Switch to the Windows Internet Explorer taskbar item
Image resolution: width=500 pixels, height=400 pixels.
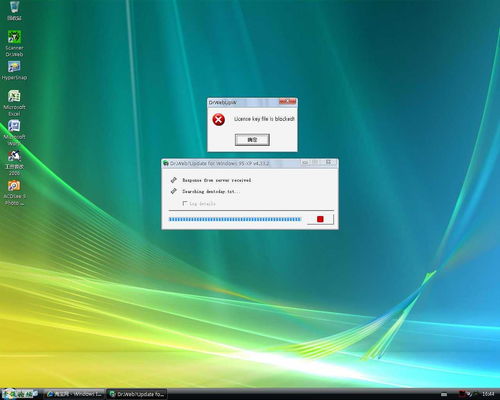[x=74, y=394]
